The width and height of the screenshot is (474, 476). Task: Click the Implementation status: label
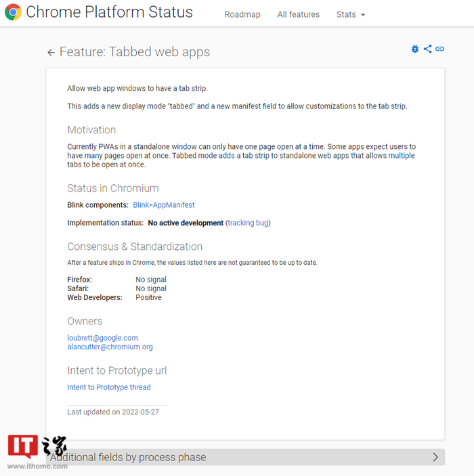pos(106,223)
